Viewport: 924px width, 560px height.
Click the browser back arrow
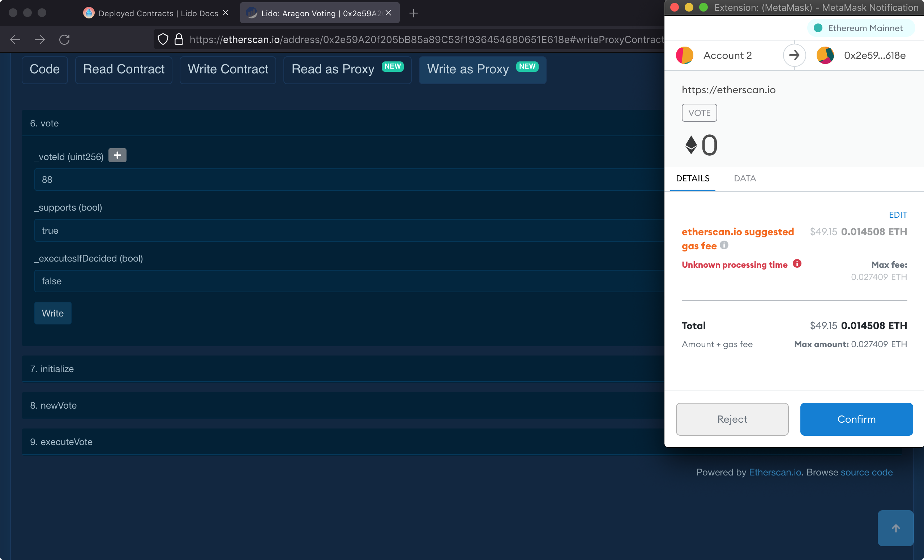coord(15,39)
